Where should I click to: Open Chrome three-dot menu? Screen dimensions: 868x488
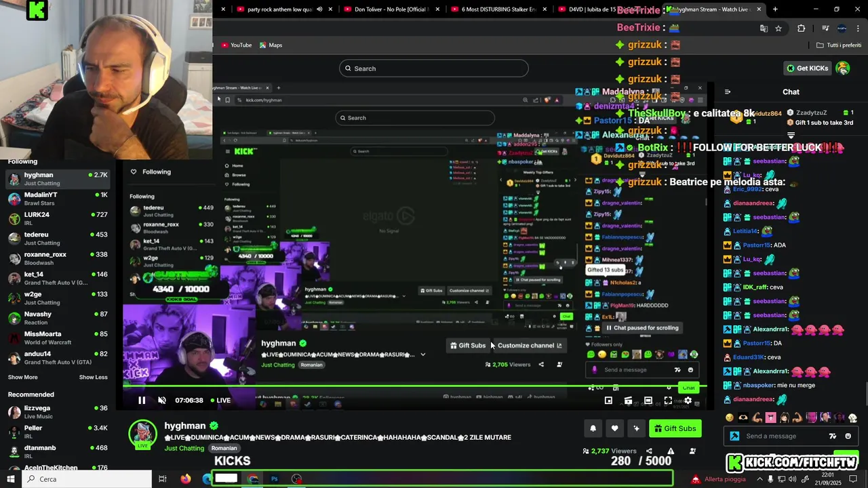tap(858, 28)
